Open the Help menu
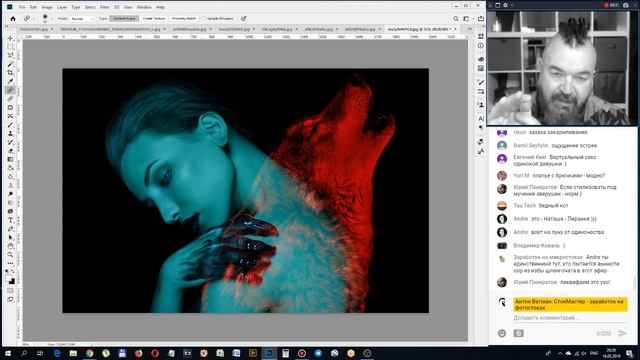The height and width of the screenshot is (360, 640). (160, 7)
